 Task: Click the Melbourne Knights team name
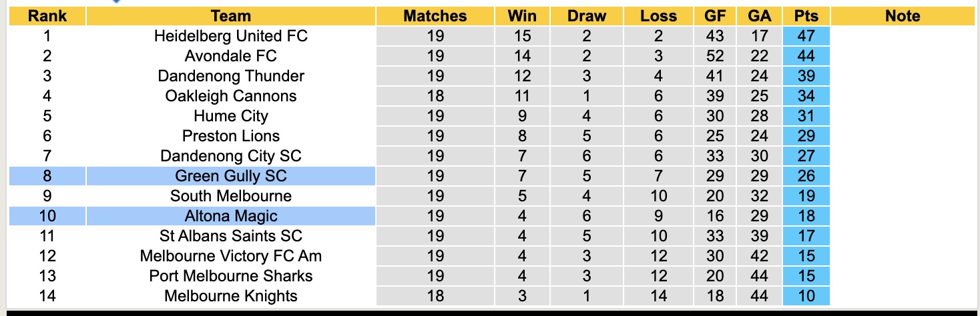(x=230, y=295)
